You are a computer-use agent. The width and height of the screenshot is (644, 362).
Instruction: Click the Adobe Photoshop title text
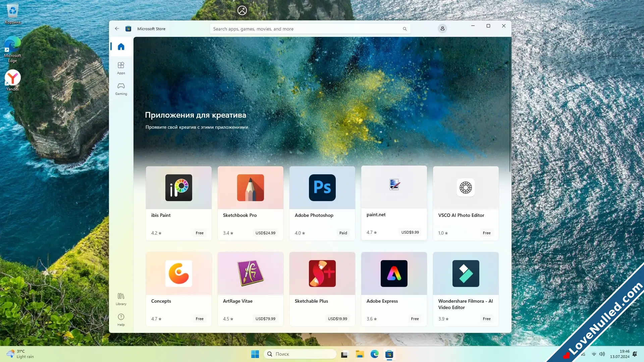point(314,215)
